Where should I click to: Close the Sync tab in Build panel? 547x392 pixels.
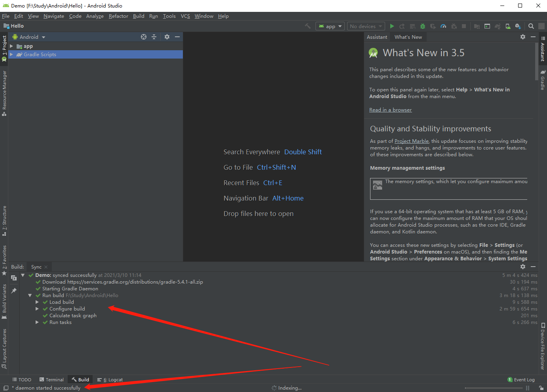point(46,267)
